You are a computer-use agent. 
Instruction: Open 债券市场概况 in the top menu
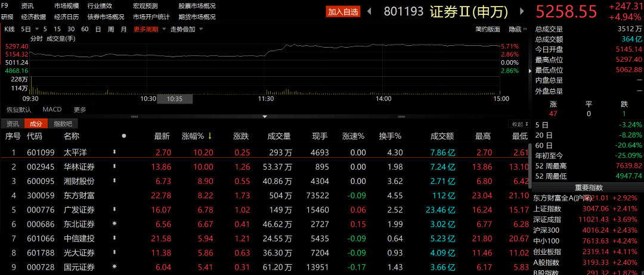pyautogui.click(x=106, y=17)
